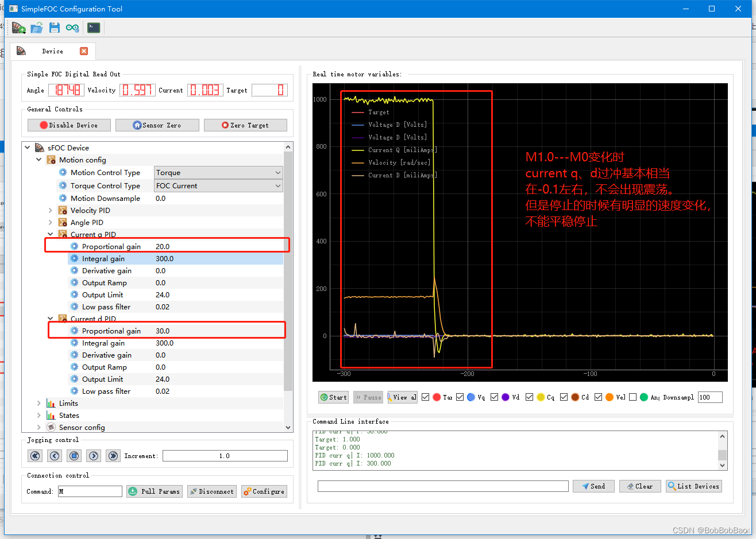756x539 pixels.
Task: Click the Configure button
Action: 264,491
